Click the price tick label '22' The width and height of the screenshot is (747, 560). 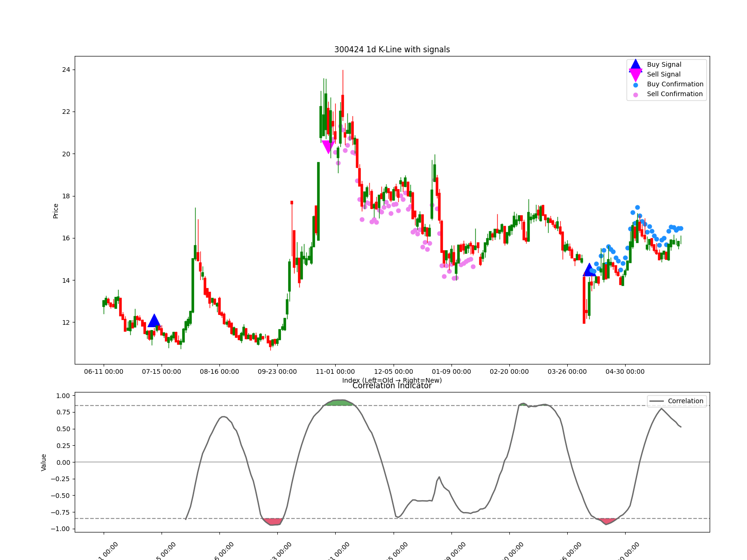point(66,112)
